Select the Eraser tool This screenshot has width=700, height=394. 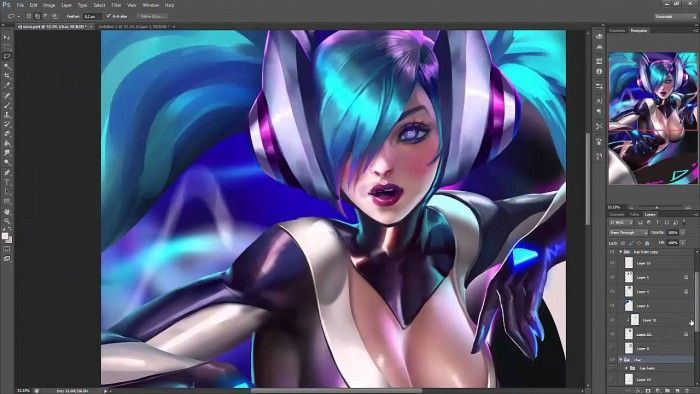click(x=7, y=133)
